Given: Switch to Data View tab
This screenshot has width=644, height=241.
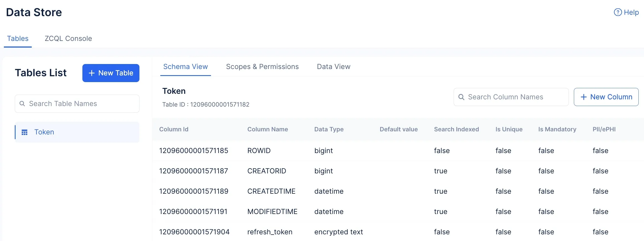Looking at the screenshot, I should (x=333, y=67).
